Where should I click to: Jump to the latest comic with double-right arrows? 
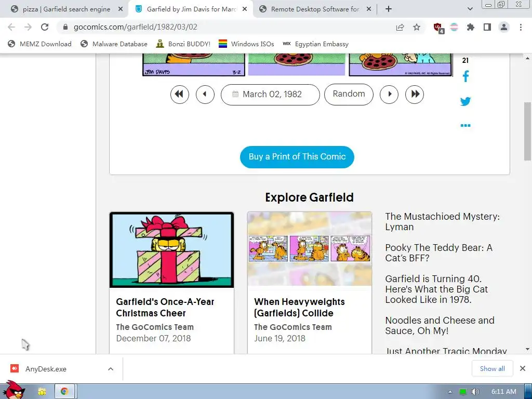(x=415, y=95)
